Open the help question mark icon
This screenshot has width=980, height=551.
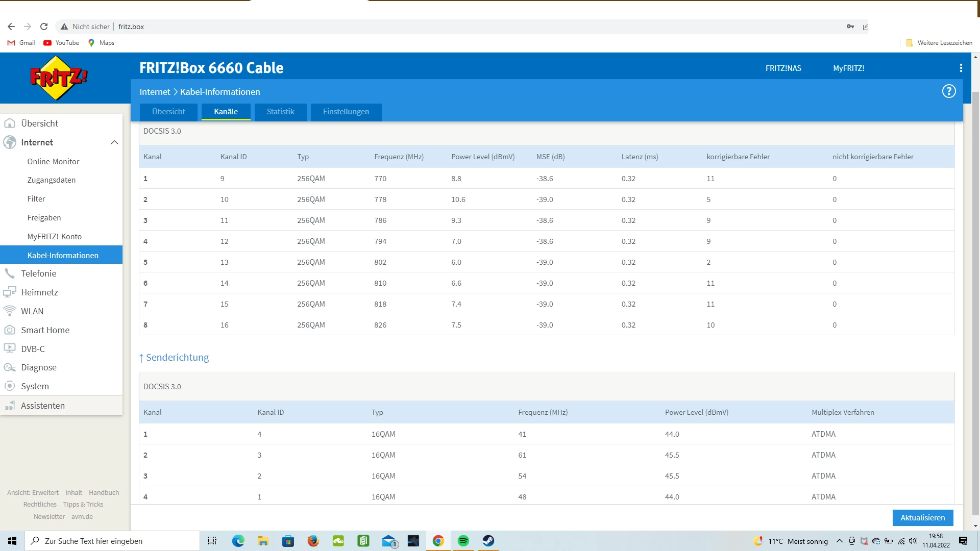(x=948, y=91)
